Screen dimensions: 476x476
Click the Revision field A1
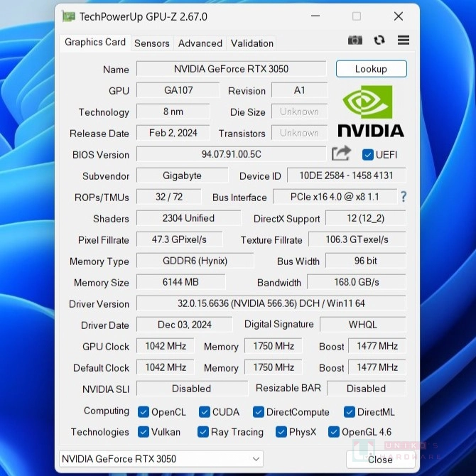point(299,90)
